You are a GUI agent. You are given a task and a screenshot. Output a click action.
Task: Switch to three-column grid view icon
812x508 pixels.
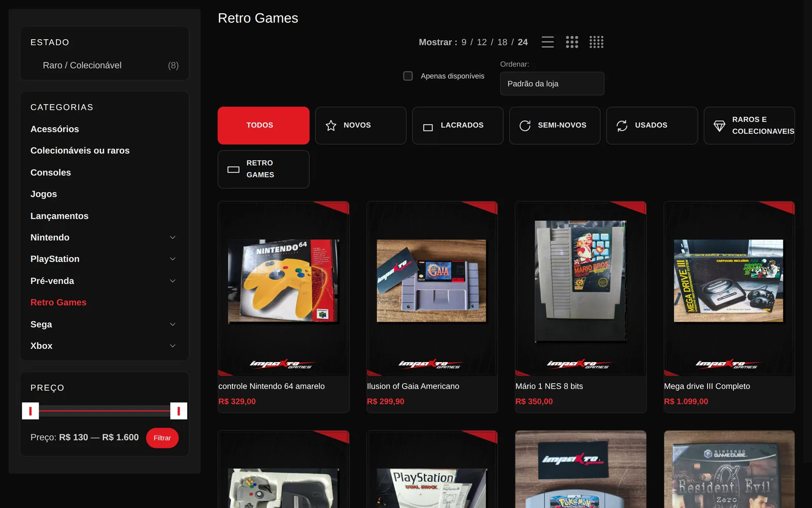coord(572,42)
